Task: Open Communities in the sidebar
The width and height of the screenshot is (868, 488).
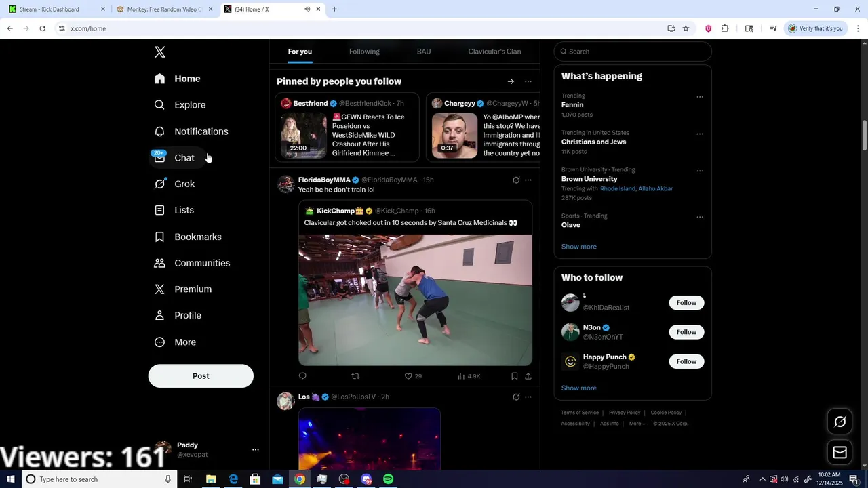Action: [192, 263]
